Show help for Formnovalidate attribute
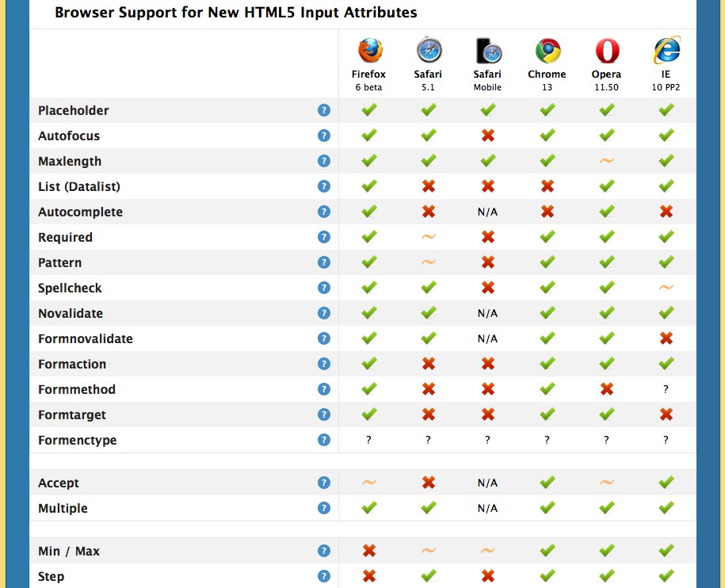The width and height of the screenshot is (725, 588). 324,338
